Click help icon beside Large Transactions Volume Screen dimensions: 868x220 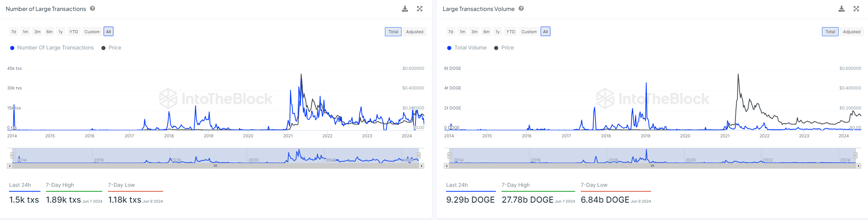[x=521, y=8]
